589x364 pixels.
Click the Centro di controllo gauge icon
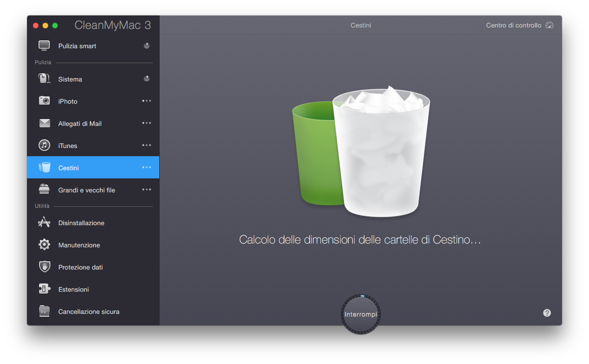[549, 26]
